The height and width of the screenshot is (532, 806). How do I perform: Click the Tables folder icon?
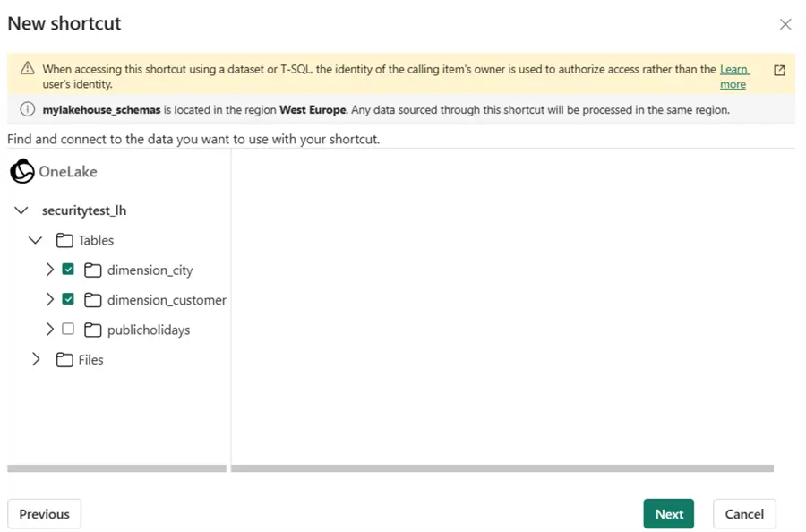pyautogui.click(x=64, y=240)
